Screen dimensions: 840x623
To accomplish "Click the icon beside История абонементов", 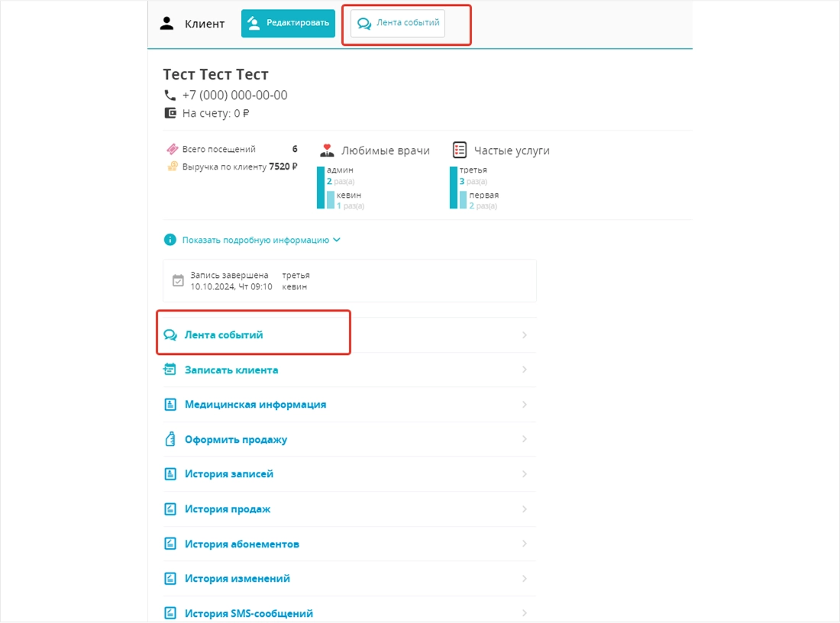I will pos(170,544).
